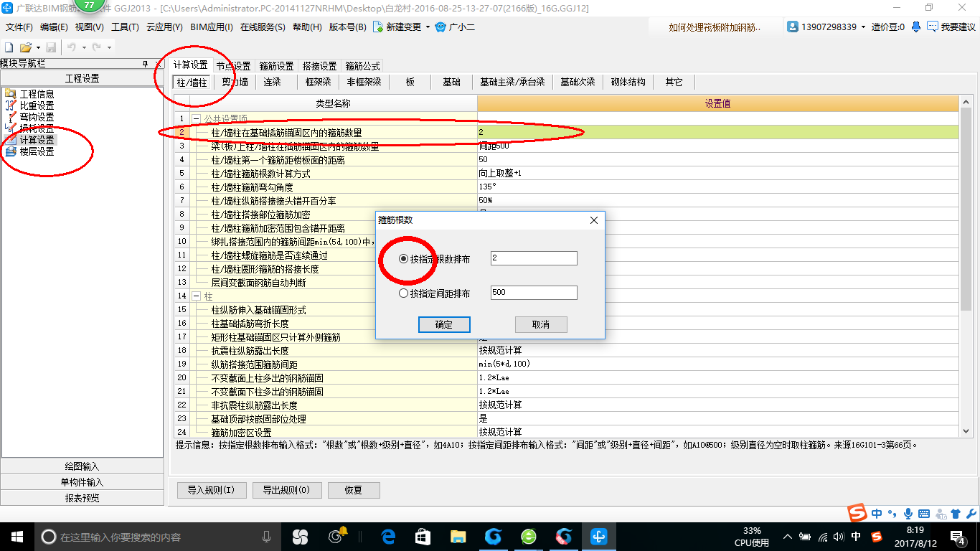Viewport: 980px width, 551px height.
Task: Click the New file icon in toolbar
Action: point(9,47)
